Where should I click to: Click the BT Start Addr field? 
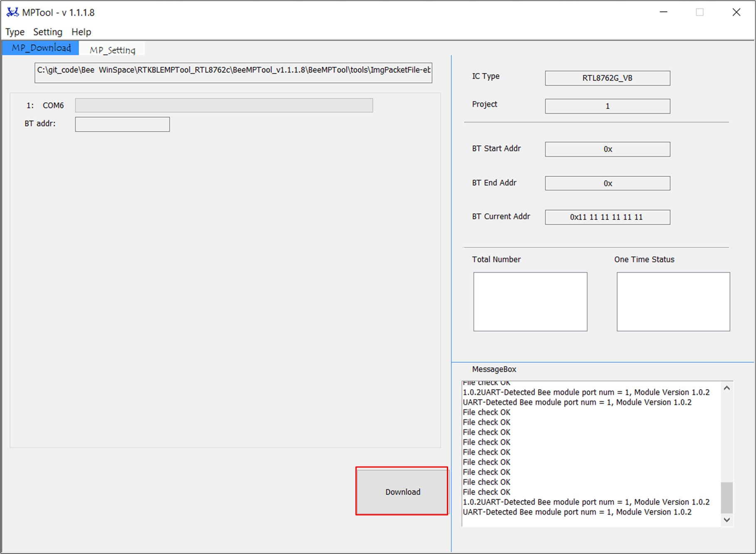607,149
